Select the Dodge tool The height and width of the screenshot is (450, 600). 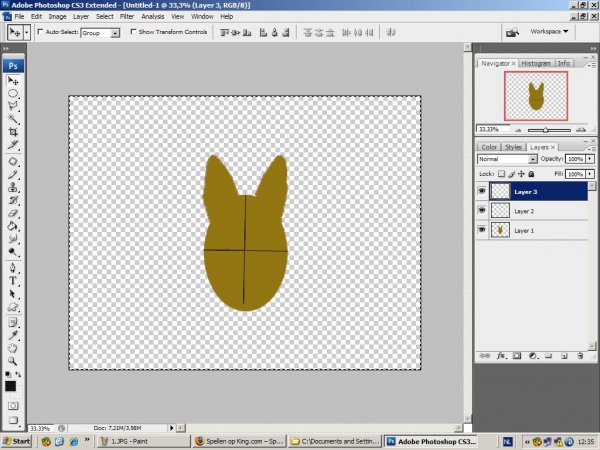pyautogui.click(x=13, y=252)
